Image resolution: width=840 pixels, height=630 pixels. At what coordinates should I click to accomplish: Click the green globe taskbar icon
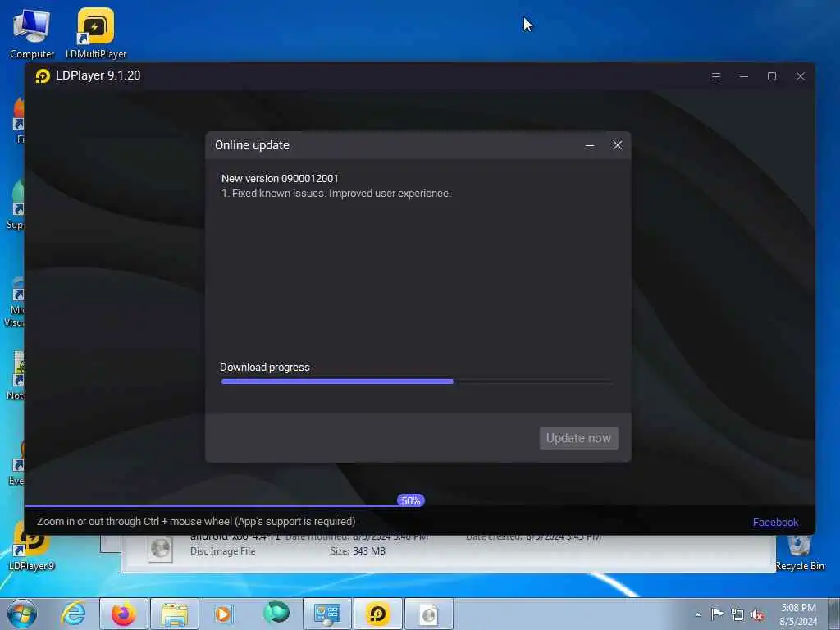[x=276, y=613]
